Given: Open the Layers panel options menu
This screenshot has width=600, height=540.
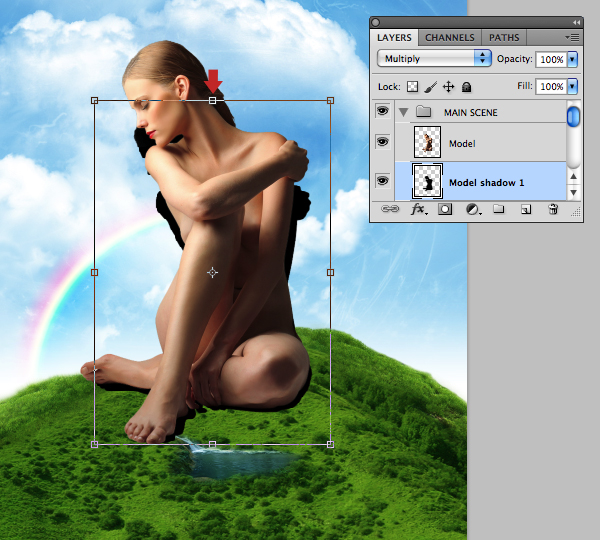Looking at the screenshot, I should click(x=572, y=38).
